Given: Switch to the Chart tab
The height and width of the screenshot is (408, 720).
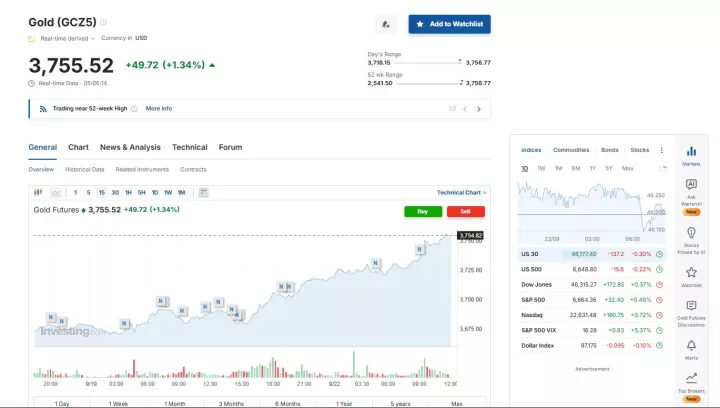Looking at the screenshot, I should [79, 147].
